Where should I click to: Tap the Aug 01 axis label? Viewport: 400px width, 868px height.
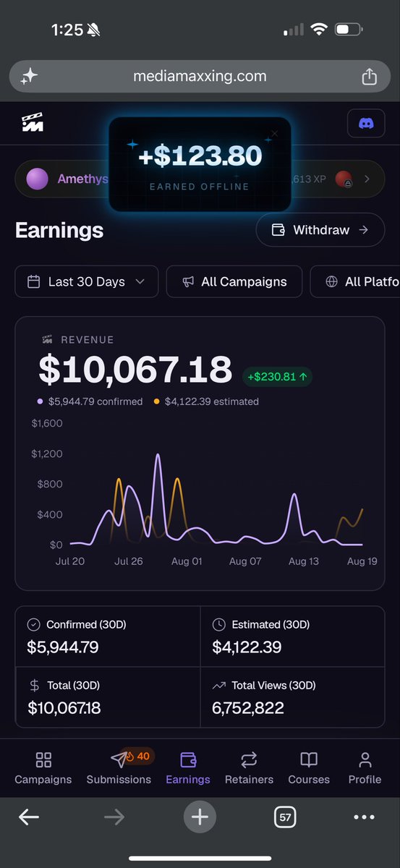[x=187, y=561]
